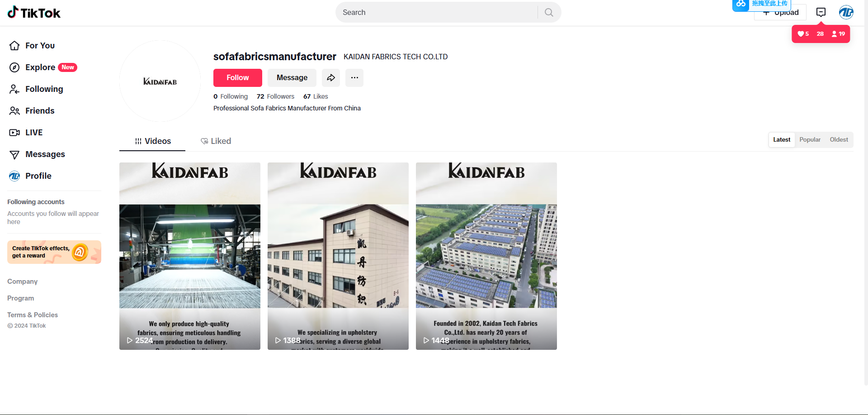Click the Explore compass icon
This screenshot has width=868, height=415.
(14, 67)
